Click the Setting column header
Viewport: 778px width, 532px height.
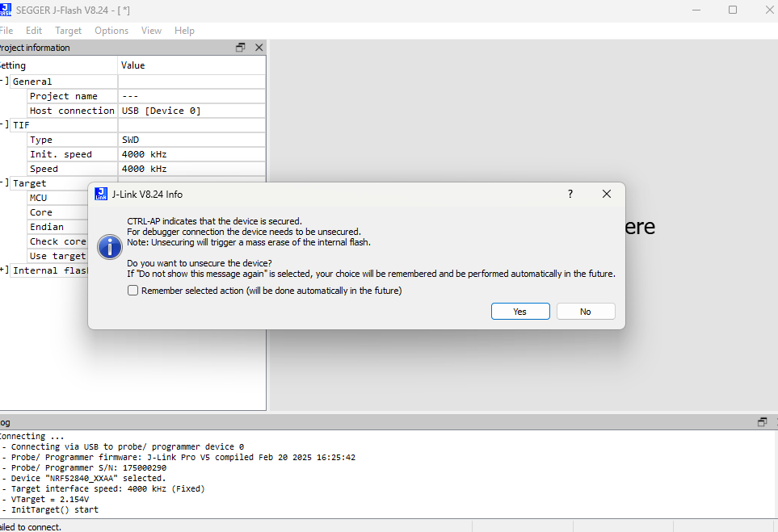58,65
